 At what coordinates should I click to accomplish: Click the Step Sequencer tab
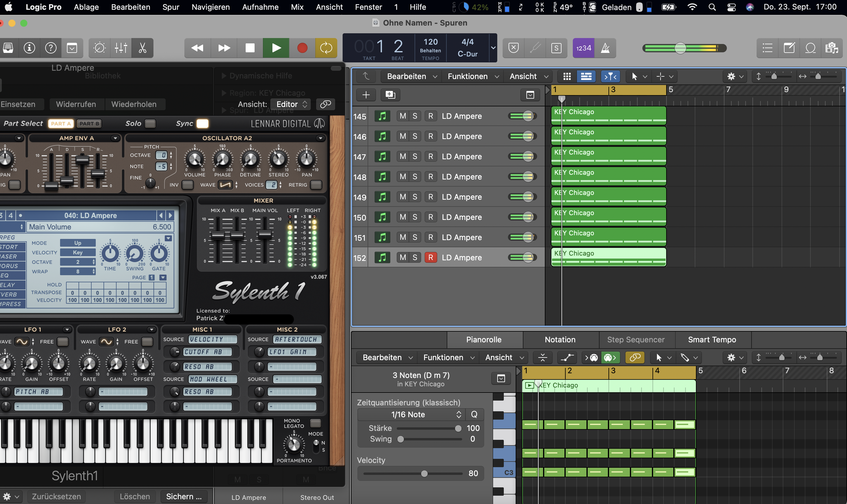(635, 340)
